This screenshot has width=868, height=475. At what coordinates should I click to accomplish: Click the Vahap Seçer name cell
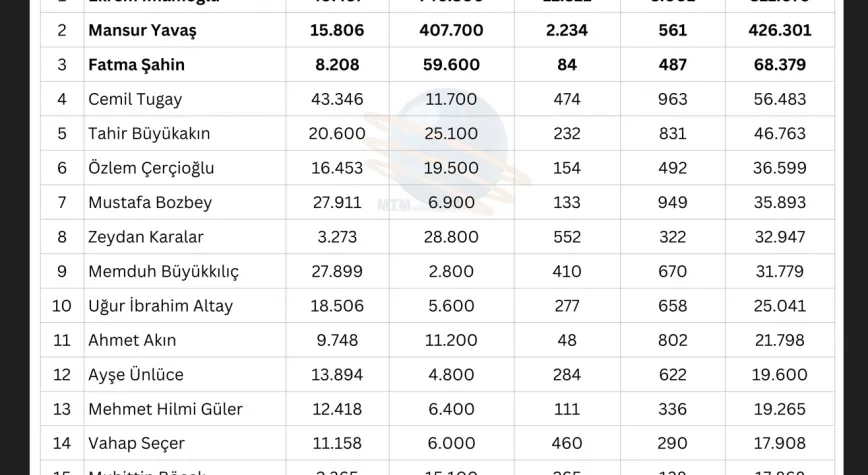click(x=185, y=443)
